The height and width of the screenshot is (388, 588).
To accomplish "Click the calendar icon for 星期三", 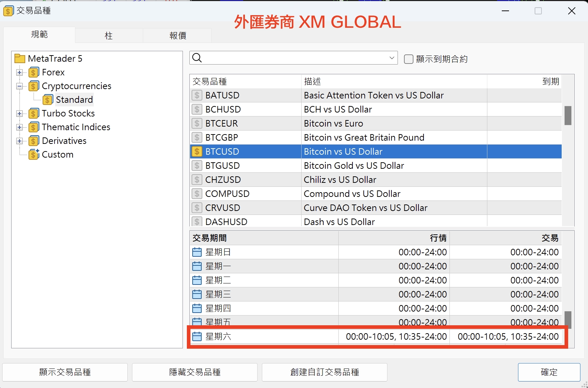I will [197, 294].
